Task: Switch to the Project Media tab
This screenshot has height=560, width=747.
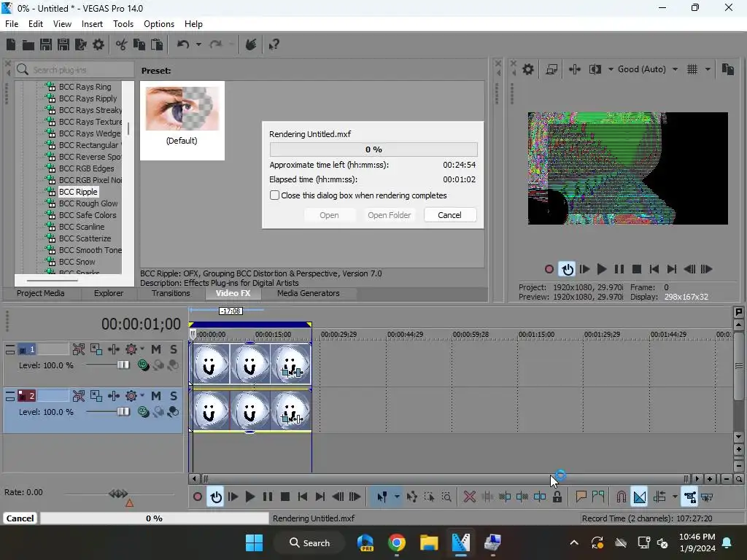Action: (41, 293)
